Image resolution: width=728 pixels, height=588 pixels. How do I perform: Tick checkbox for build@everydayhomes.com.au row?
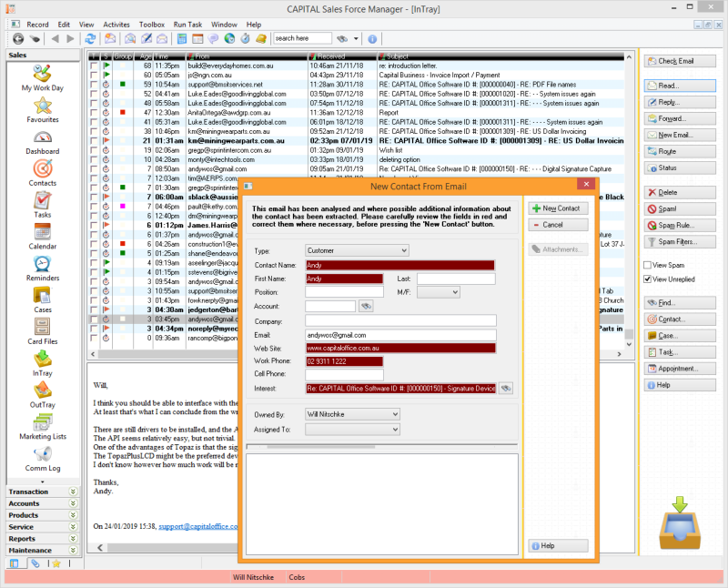point(95,66)
